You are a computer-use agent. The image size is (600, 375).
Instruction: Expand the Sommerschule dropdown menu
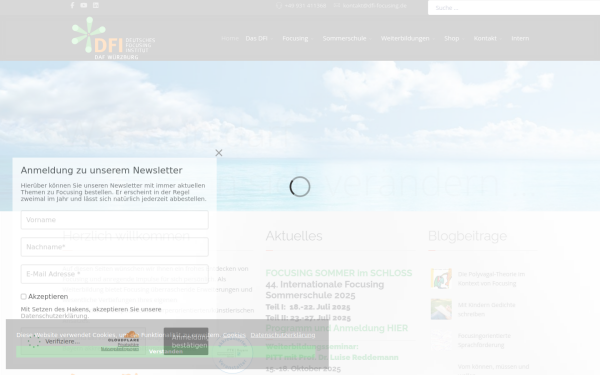[347, 38]
